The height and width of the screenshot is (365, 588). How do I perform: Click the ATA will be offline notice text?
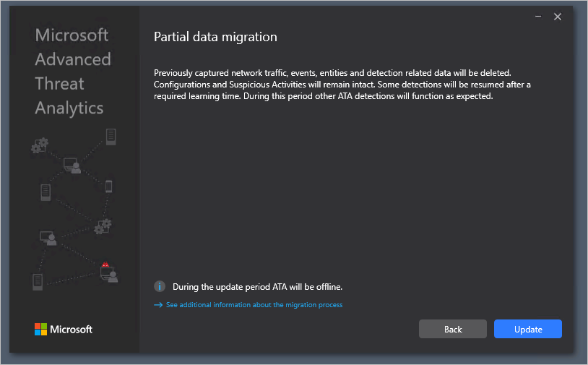257,286
